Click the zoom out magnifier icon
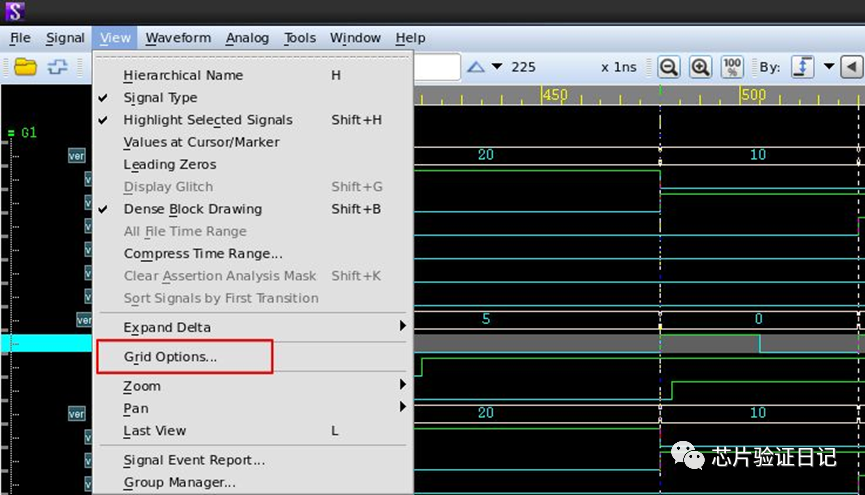The image size is (865, 495). (x=669, y=67)
